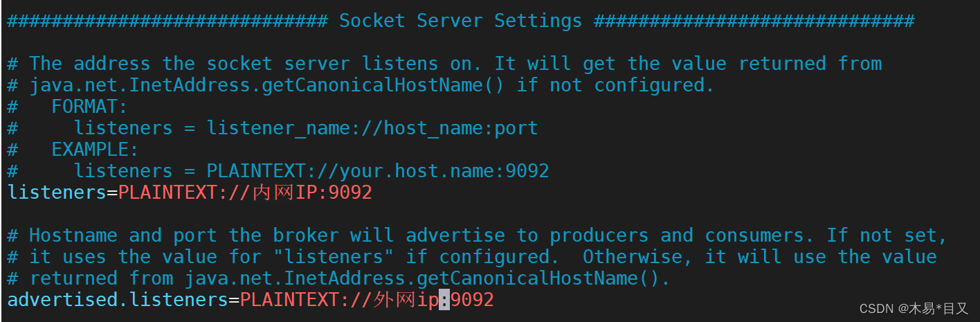Click the highlighted colon cursor before 9092
The width and height of the screenshot is (980, 322).
point(444,300)
